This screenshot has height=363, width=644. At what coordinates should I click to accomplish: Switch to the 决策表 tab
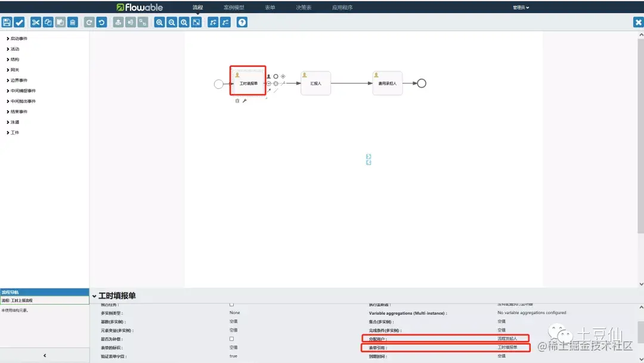(304, 7)
